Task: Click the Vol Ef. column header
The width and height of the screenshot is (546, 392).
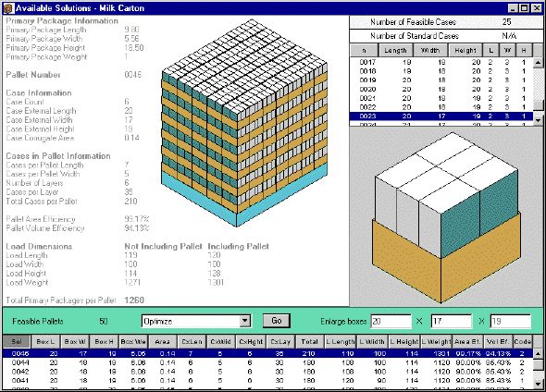Action: click(x=498, y=341)
